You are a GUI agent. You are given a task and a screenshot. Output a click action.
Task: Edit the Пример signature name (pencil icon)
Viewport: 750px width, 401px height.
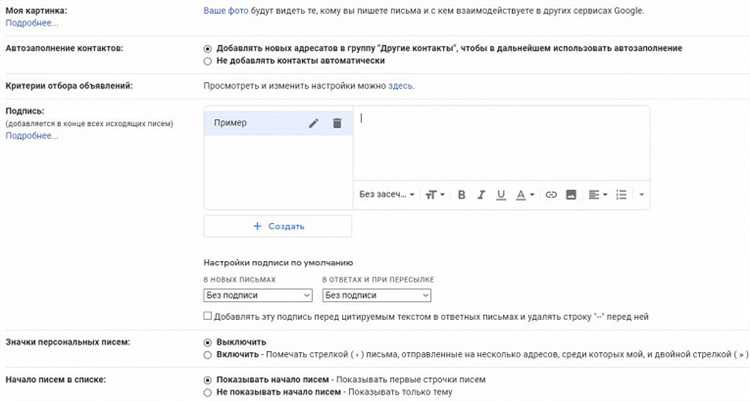[313, 123]
